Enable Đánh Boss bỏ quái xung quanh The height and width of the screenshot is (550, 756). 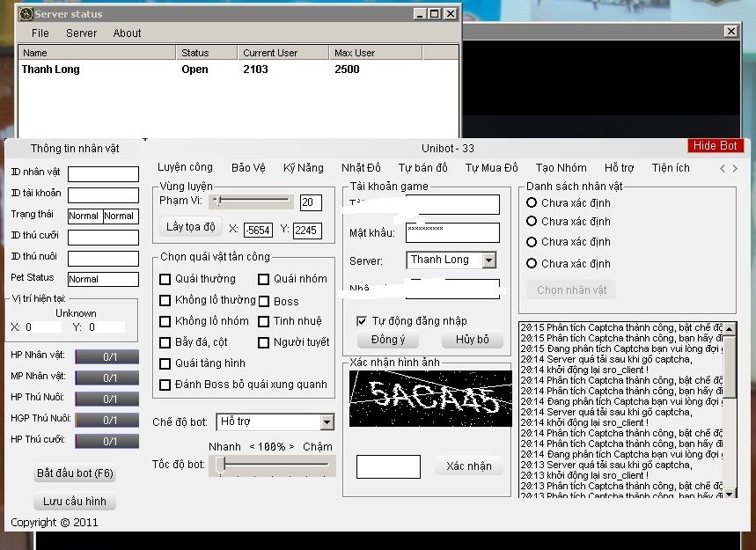(165, 385)
